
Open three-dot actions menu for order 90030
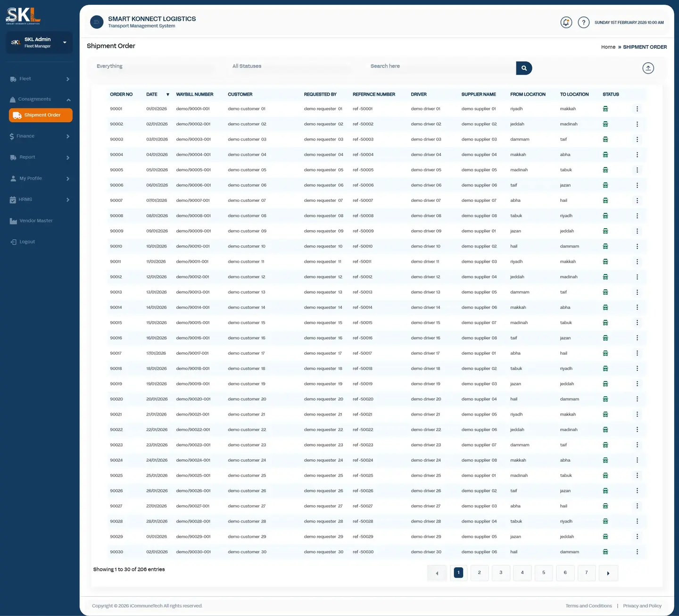[x=637, y=552]
